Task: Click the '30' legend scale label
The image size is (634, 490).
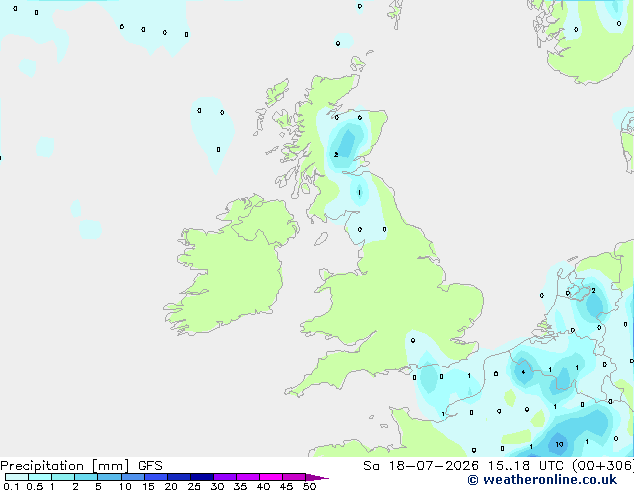Action: point(217,486)
